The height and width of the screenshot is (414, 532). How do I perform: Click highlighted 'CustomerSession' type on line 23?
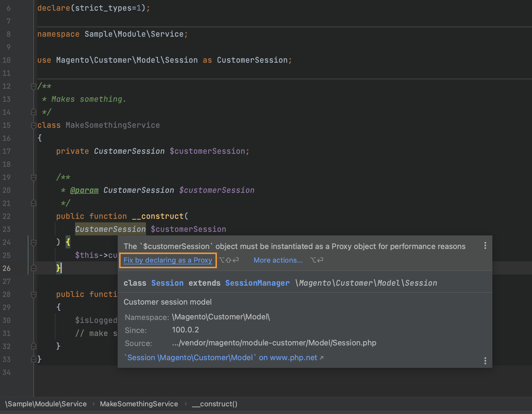[110, 229]
